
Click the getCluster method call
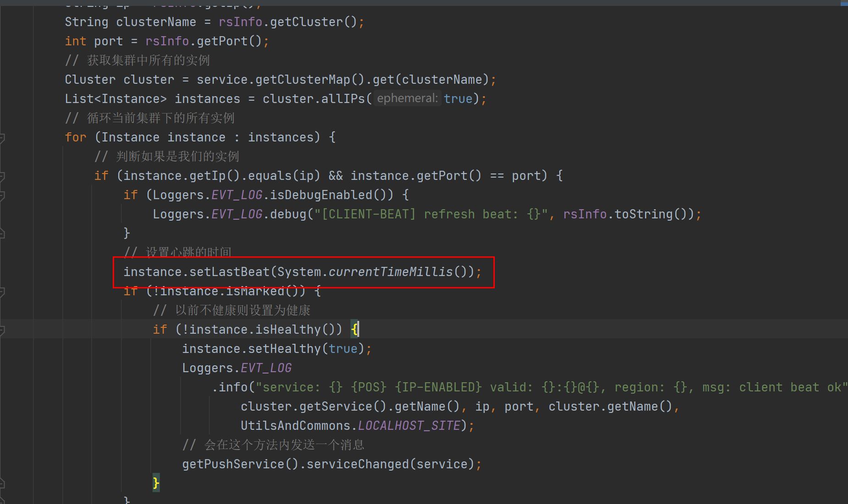[306, 22]
